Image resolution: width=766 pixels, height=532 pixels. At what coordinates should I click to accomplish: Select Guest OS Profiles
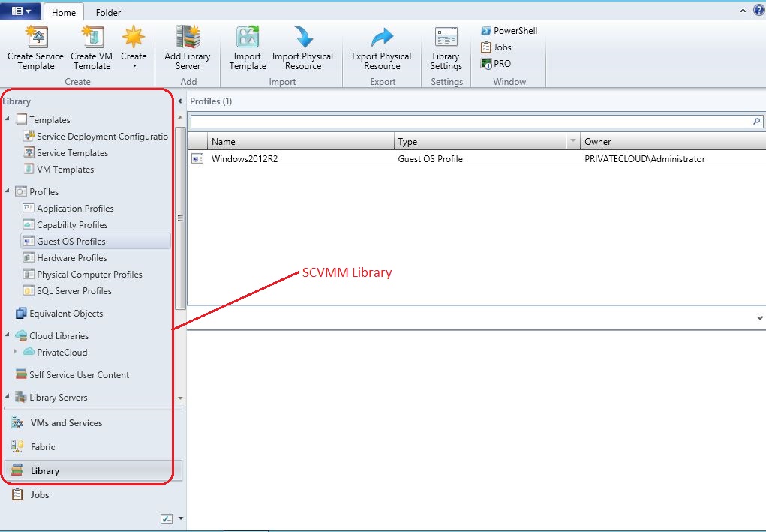(95, 242)
